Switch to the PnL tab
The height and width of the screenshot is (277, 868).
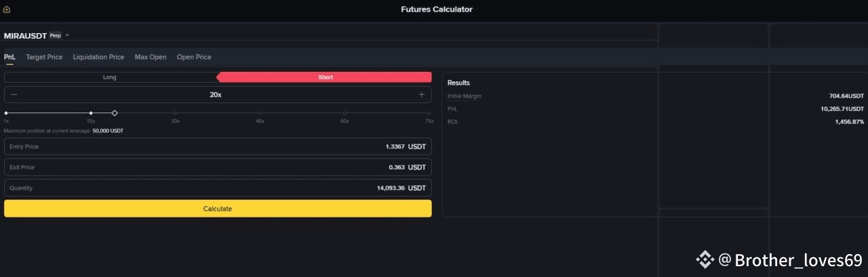tap(9, 57)
